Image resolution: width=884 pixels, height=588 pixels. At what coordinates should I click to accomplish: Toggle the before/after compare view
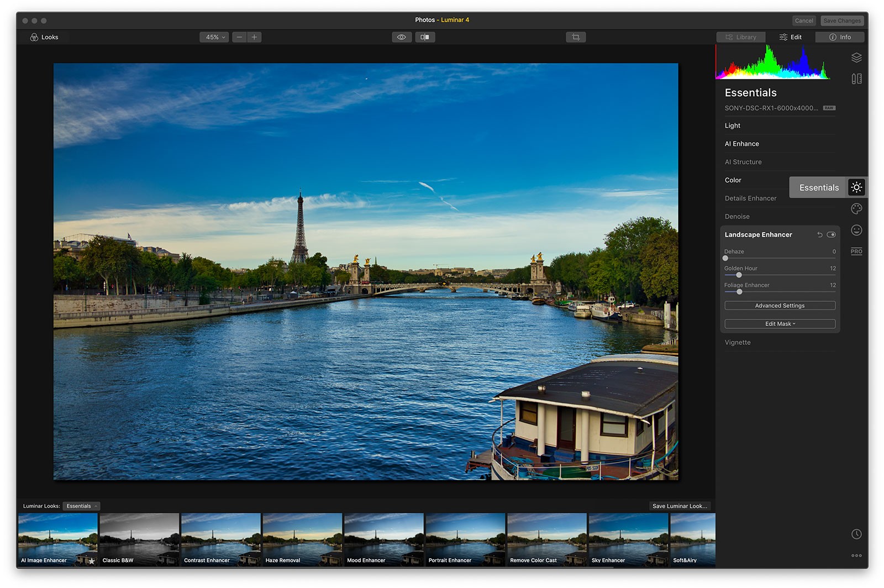[425, 37]
